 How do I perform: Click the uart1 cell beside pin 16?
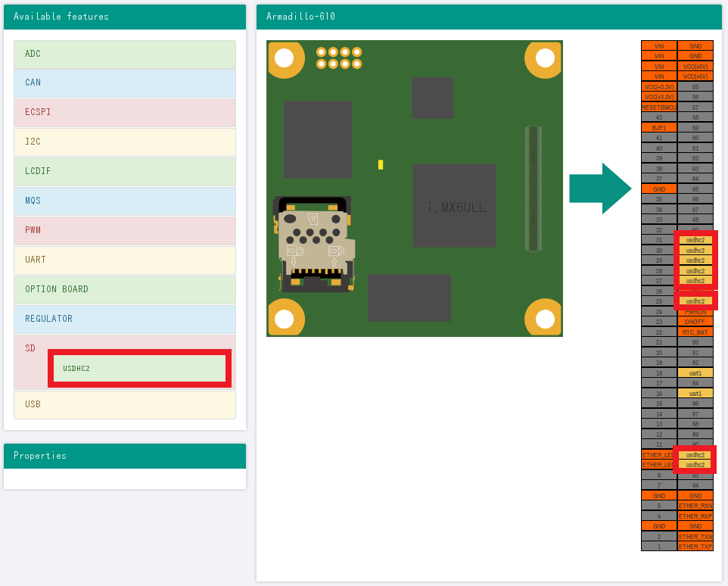coord(695,393)
